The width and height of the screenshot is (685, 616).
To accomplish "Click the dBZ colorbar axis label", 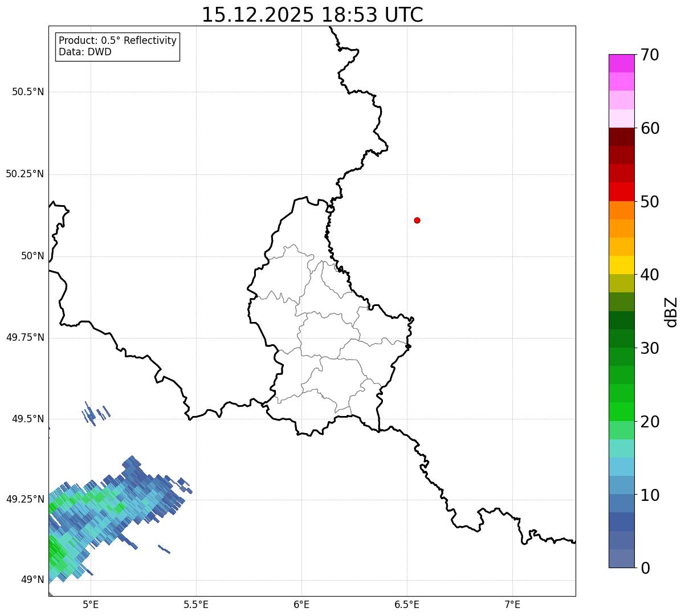I will click(671, 312).
